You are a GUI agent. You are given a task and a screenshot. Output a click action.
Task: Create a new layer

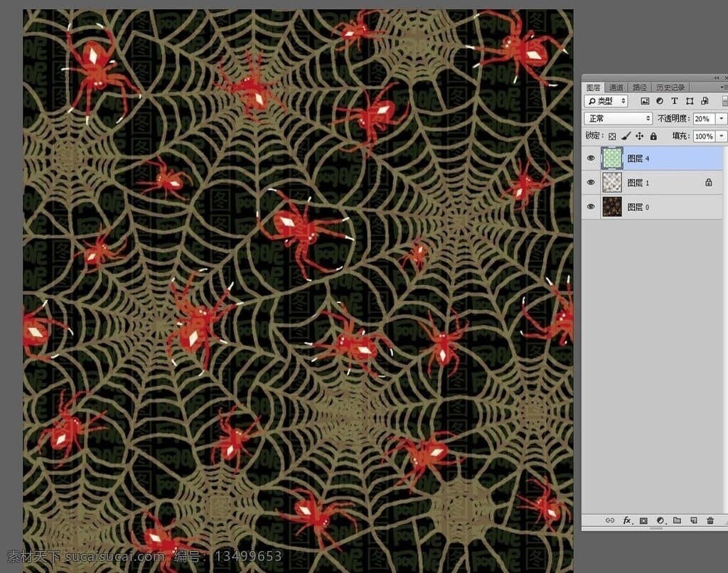694,520
